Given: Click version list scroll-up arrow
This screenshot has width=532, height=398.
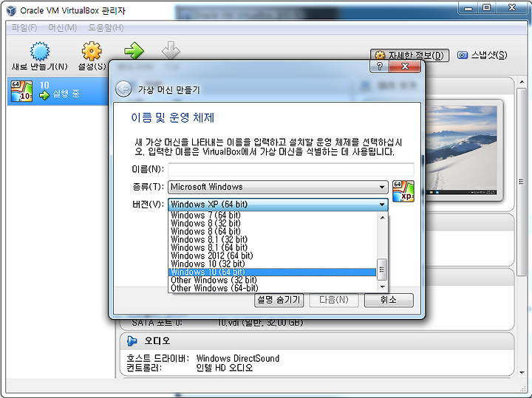Looking at the screenshot, I should (383, 218).
